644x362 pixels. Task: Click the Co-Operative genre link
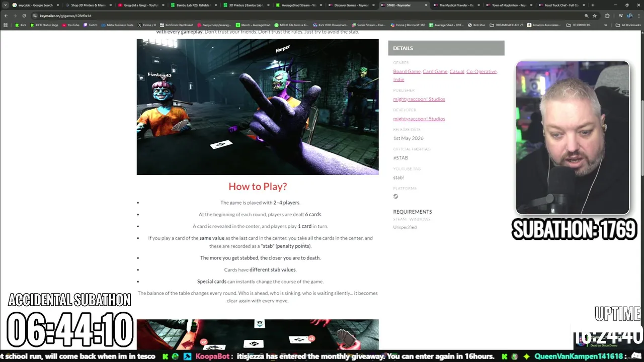click(481, 71)
